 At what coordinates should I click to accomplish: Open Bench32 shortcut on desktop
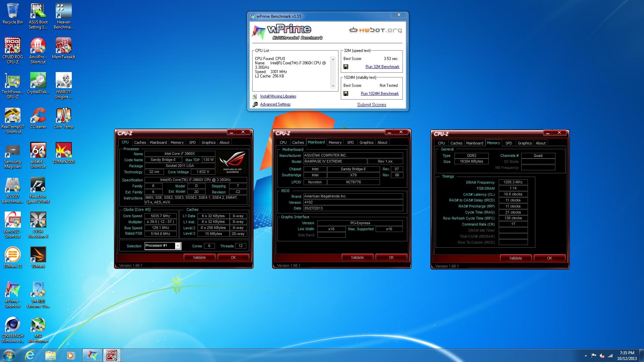pyautogui.click(x=13, y=225)
